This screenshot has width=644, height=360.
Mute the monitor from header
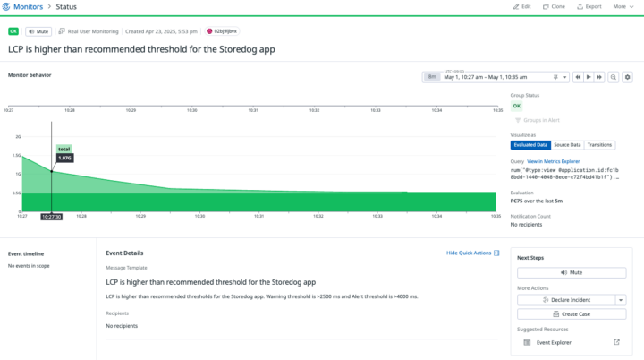click(x=38, y=31)
